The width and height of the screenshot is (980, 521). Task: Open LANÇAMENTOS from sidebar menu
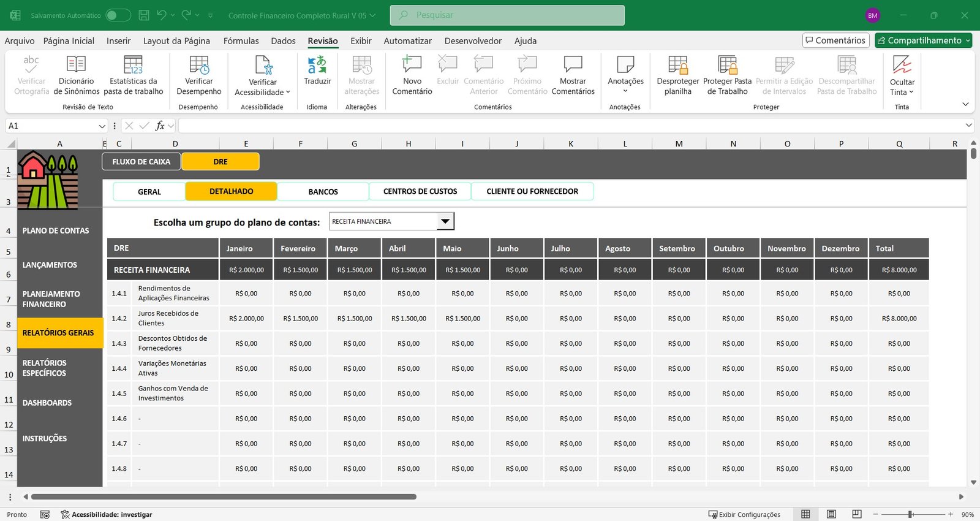point(50,265)
